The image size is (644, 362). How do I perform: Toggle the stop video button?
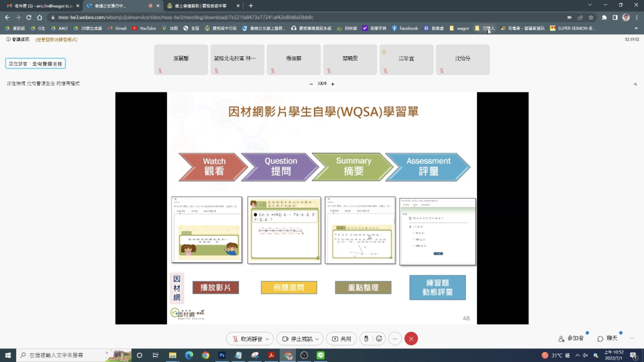297,339
